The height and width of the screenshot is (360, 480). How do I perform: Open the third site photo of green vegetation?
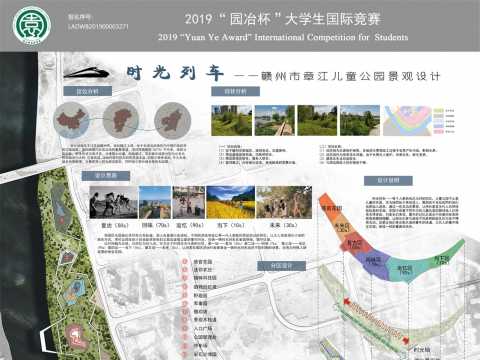click(317, 120)
